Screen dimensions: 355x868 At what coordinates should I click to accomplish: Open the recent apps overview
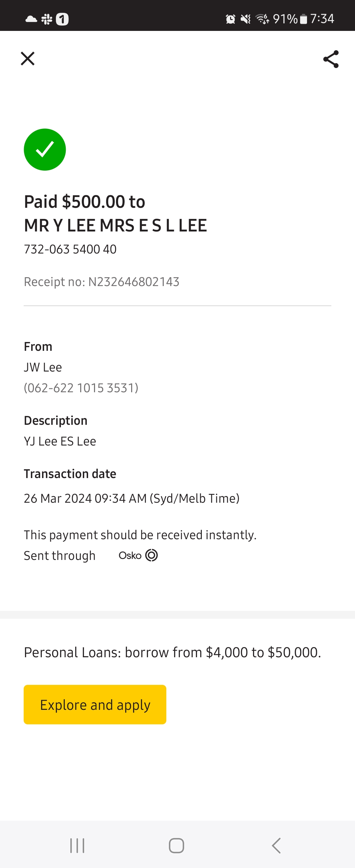click(77, 845)
